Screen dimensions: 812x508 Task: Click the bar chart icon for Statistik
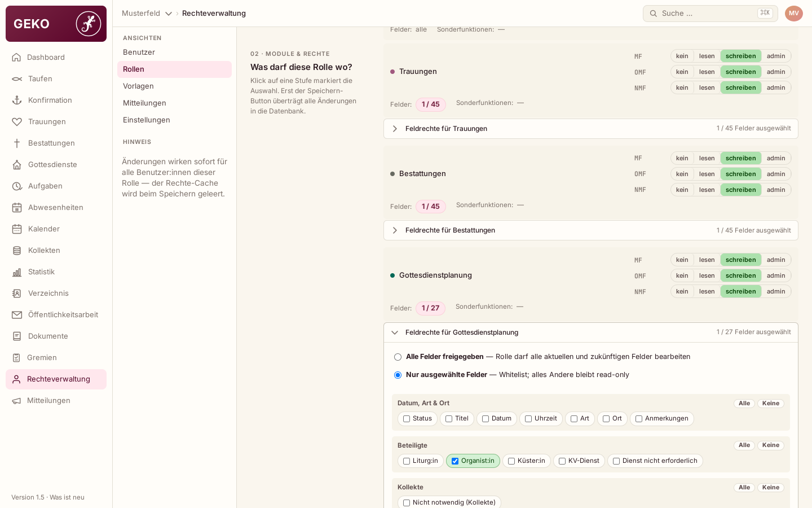17,272
